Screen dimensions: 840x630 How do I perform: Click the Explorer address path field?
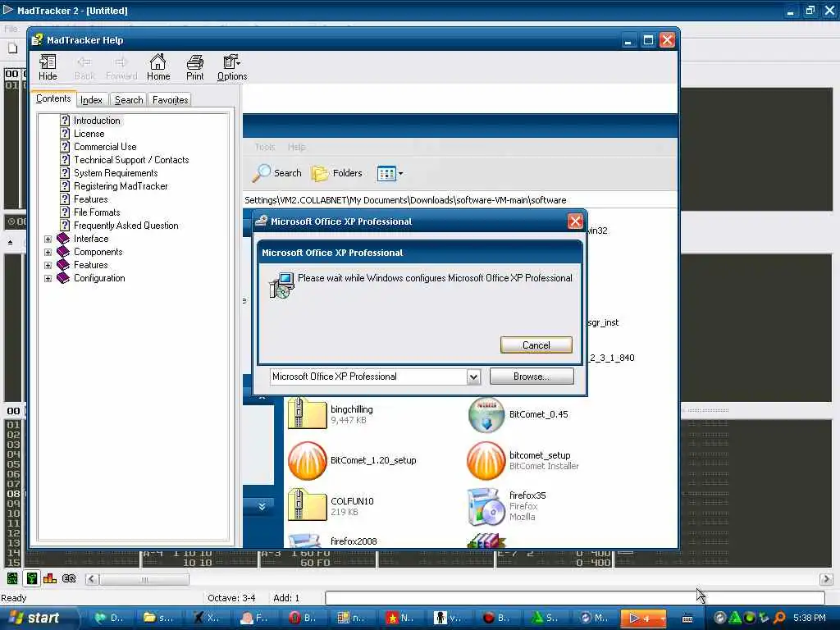coord(459,200)
